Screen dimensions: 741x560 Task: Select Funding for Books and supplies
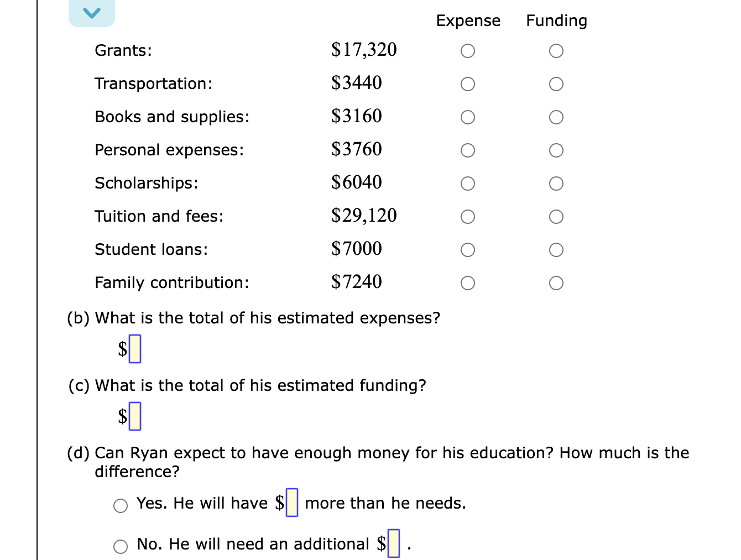[556, 117]
